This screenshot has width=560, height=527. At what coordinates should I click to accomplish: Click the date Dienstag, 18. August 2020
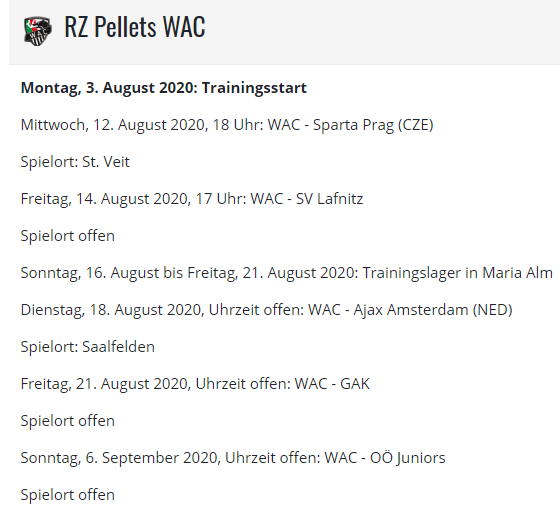point(111,310)
